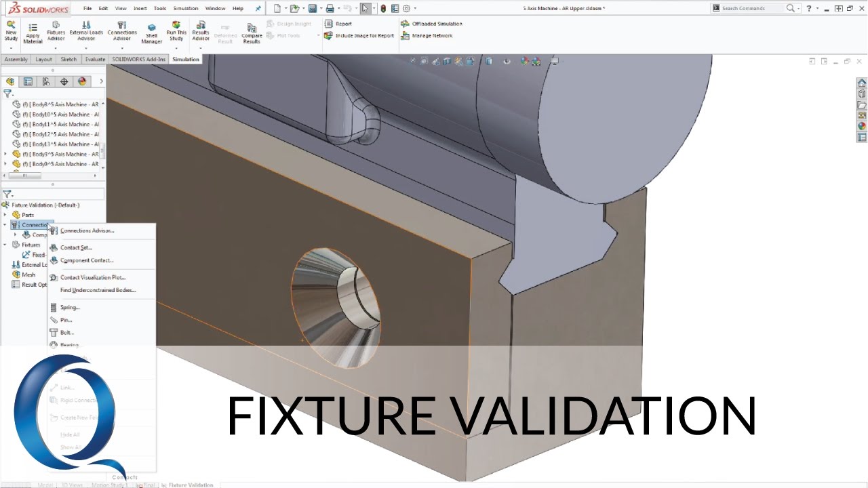
Task: Open the Simulation menu
Action: click(186, 9)
